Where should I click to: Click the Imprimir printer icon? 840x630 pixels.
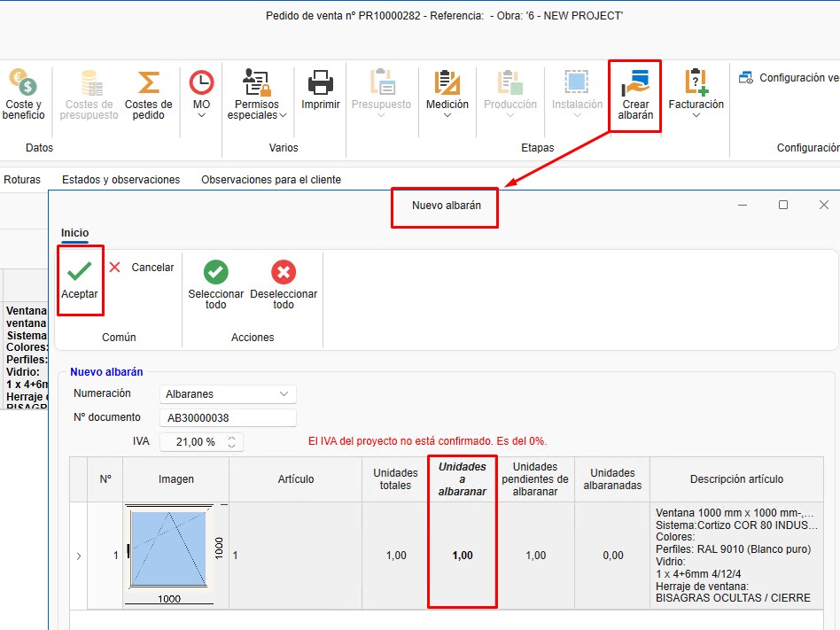point(321,83)
